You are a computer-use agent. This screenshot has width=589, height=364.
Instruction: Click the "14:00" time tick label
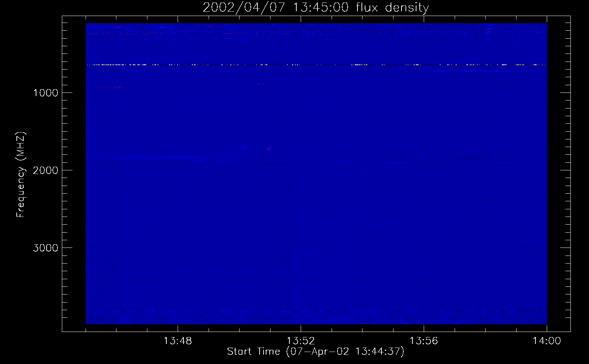547,341
